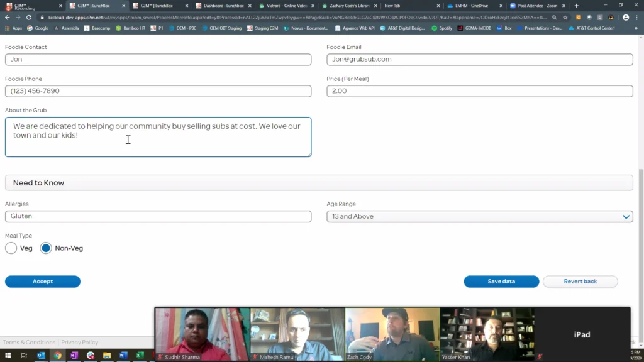
Task: Click the Save data button
Action: coord(501,282)
